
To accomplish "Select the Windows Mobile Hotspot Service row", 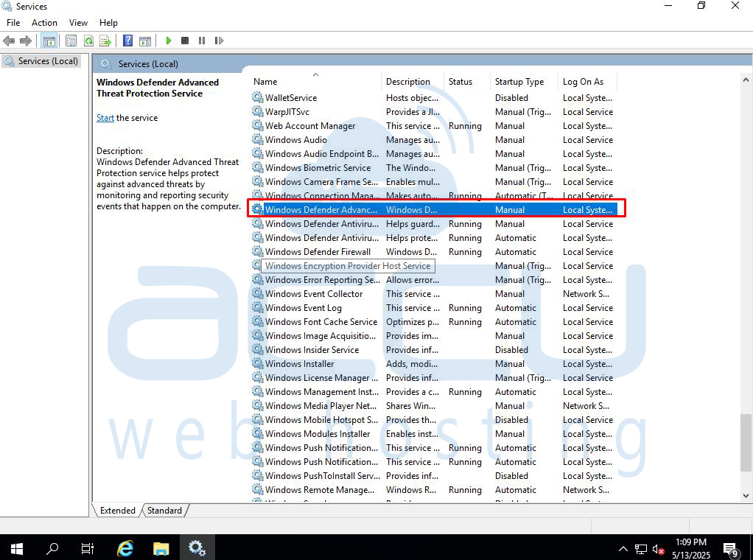I will tap(434, 420).
